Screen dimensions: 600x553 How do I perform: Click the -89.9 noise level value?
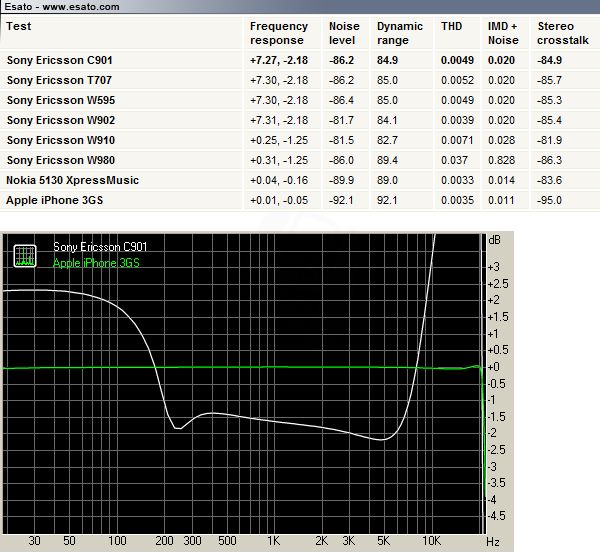point(341,180)
